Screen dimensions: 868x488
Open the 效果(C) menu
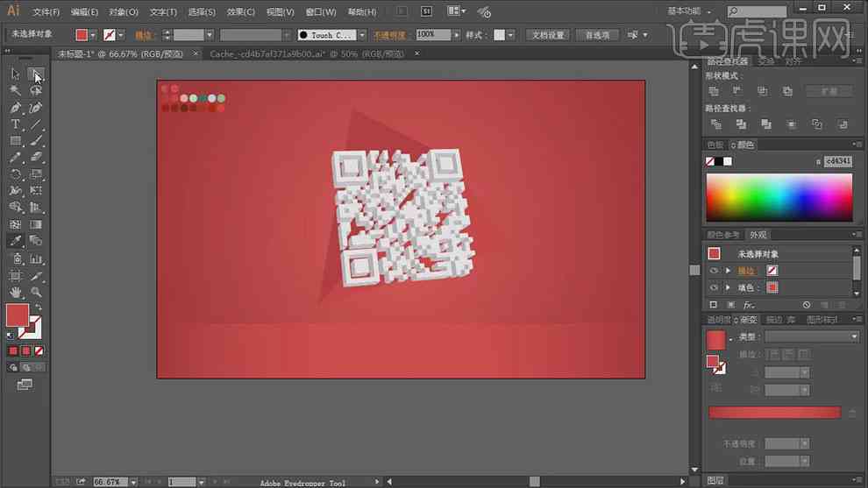pyautogui.click(x=241, y=11)
